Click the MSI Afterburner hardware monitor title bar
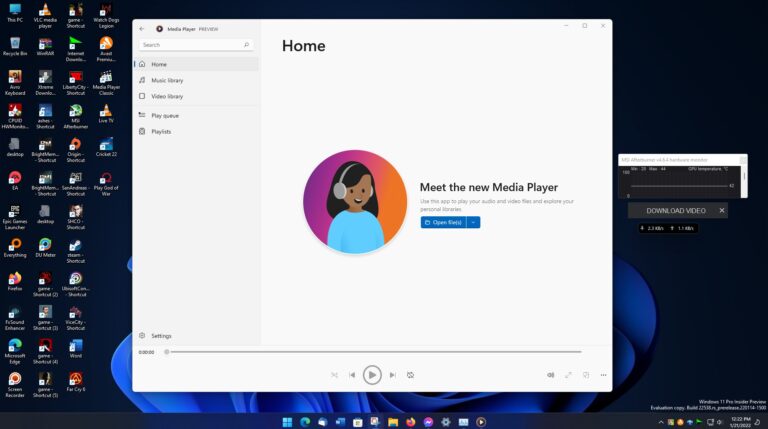 (679, 160)
